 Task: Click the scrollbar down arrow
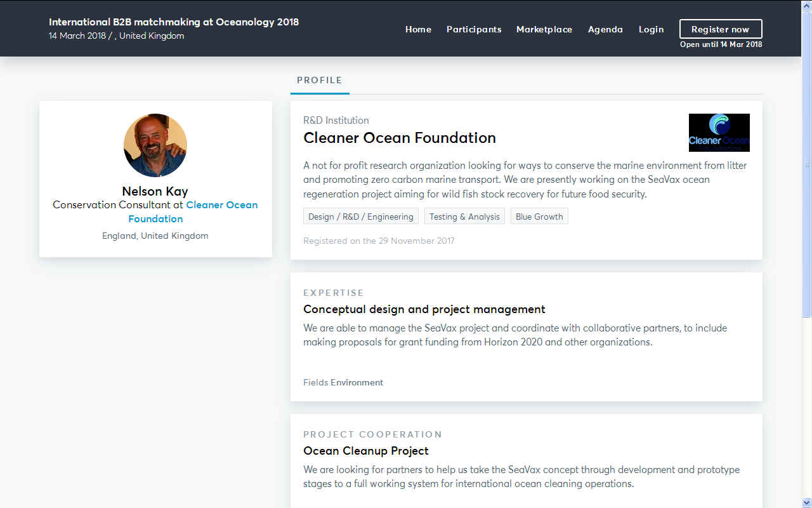pyautogui.click(x=807, y=502)
